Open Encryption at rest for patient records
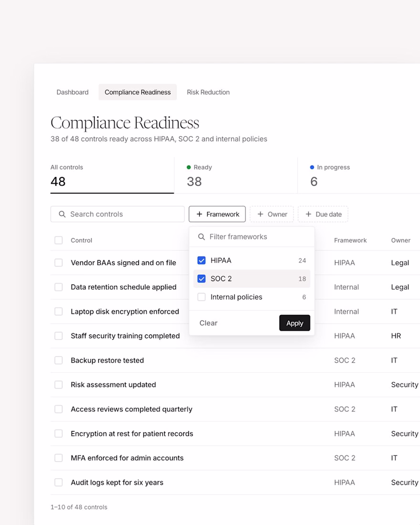Image resolution: width=420 pixels, height=525 pixels. pyautogui.click(x=132, y=433)
